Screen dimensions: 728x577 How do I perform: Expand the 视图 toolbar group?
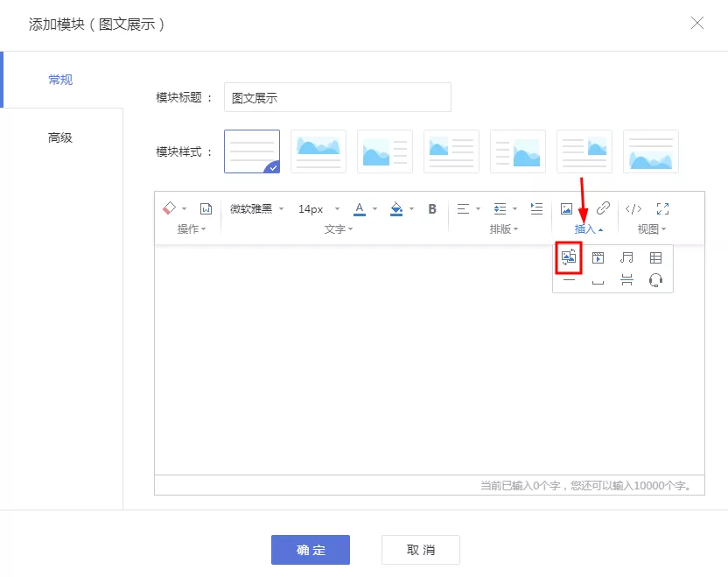click(651, 229)
